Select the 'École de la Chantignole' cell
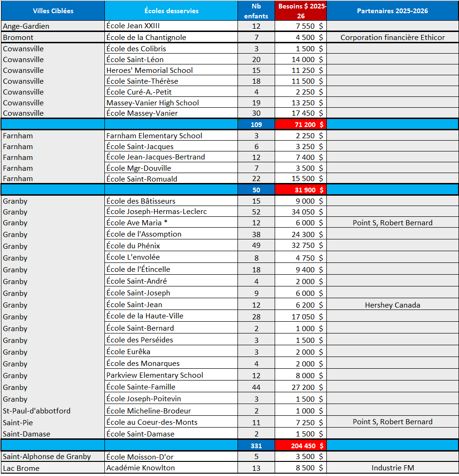 pos(171,37)
